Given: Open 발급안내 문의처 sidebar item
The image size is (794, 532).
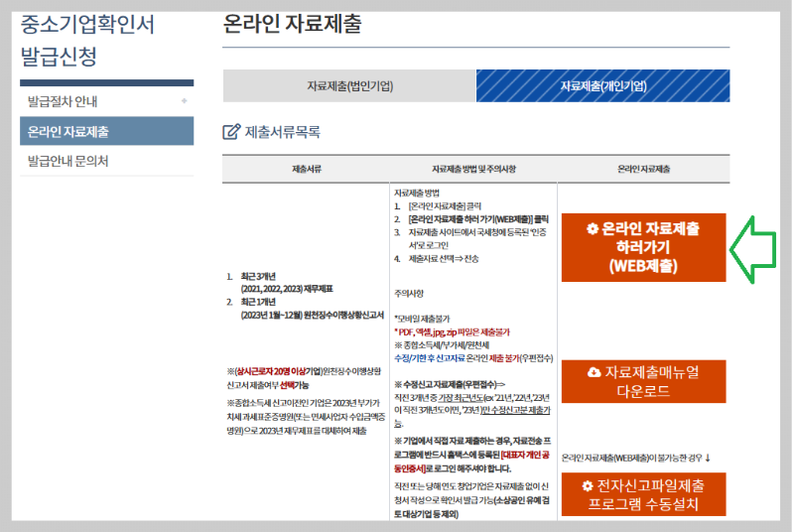Looking at the screenshot, I should (106, 161).
